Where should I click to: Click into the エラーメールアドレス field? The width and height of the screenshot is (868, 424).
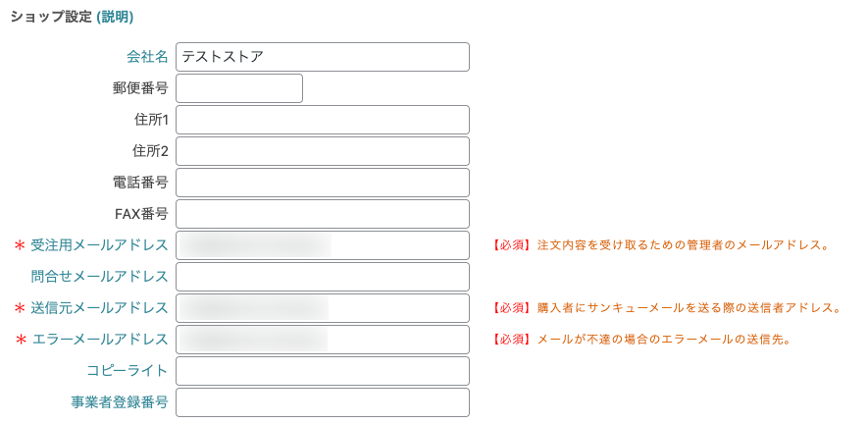322,340
